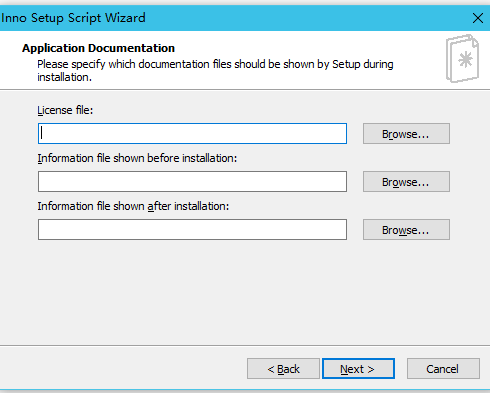Go to the previous page with Back
The height and width of the screenshot is (393, 490).
pyautogui.click(x=283, y=369)
